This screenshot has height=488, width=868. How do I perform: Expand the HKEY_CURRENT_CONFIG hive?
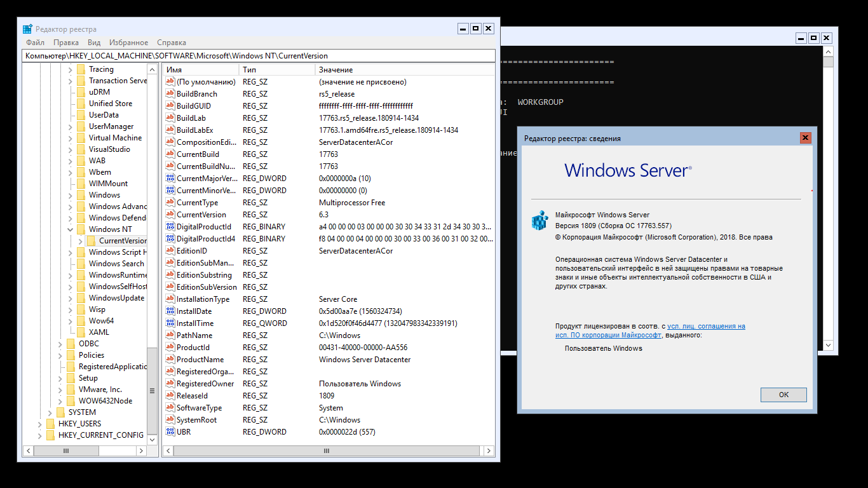(40, 435)
